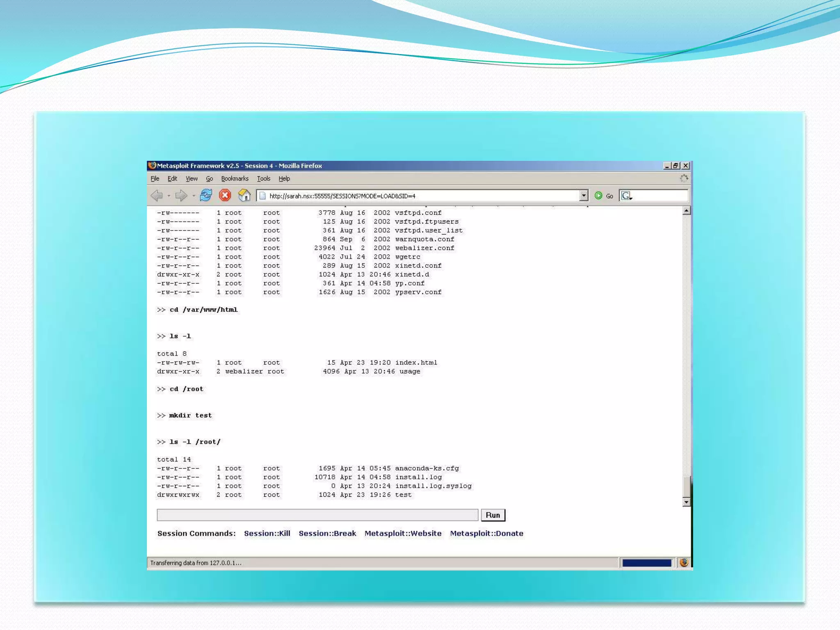
Task: Open the Tools menu
Action: [263, 178]
